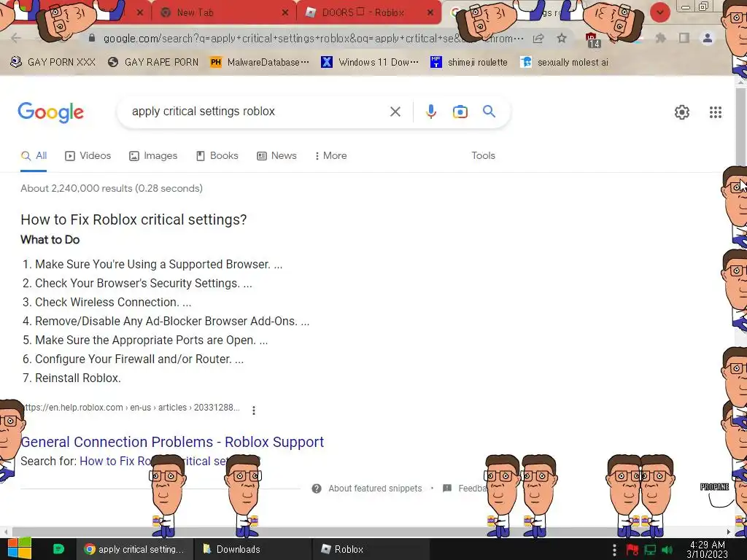
Task: Toggle the browser side panel icon
Action: point(684,38)
